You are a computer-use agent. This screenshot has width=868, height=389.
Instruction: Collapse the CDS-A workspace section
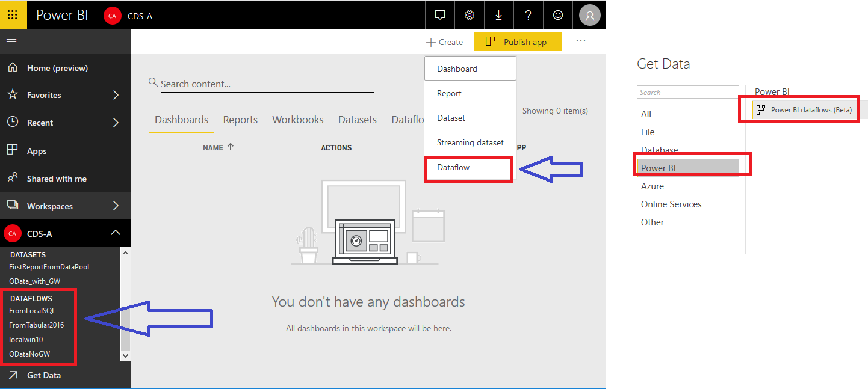(116, 233)
